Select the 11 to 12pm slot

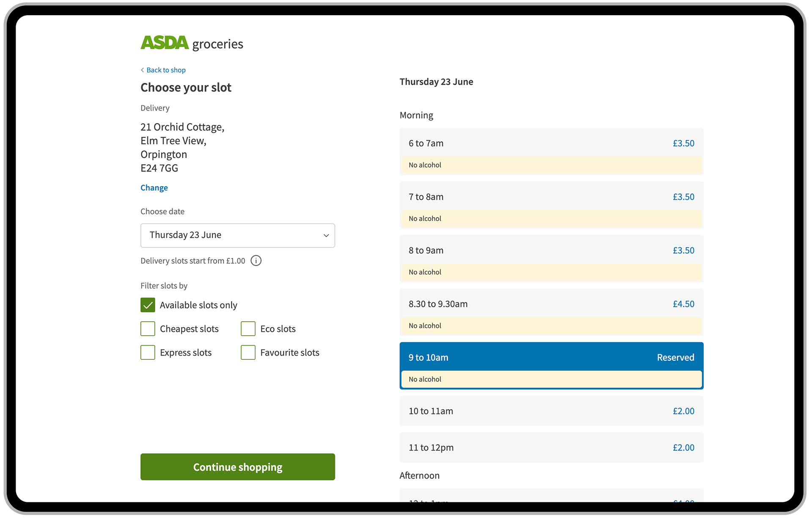(551, 448)
